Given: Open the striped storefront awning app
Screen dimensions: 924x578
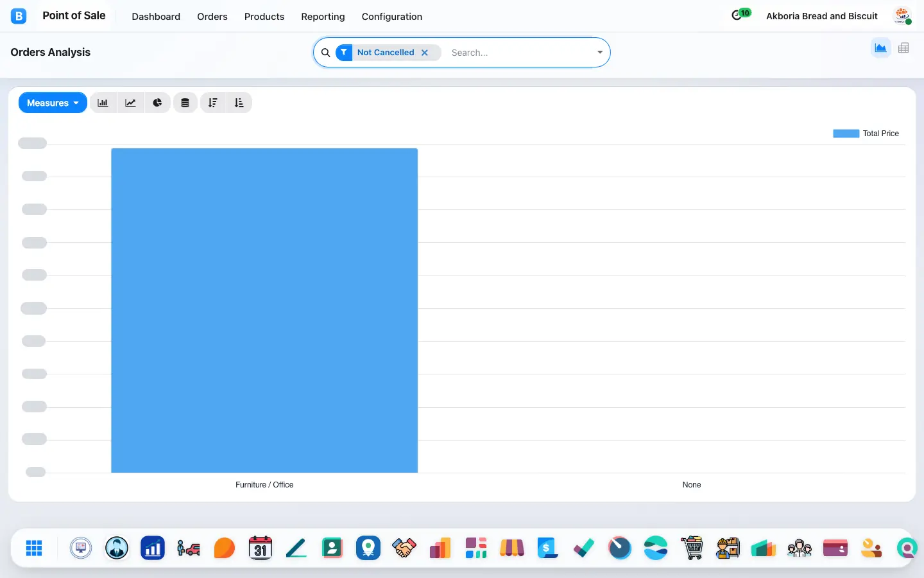Looking at the screenshot, I should (x=512, y=548).
